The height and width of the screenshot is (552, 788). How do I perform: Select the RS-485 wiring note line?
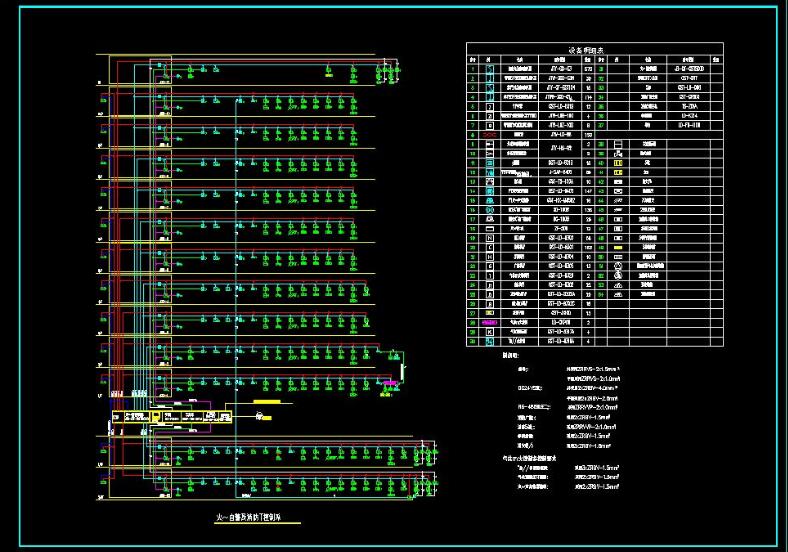pyautogui.click(x=565, y=407)
